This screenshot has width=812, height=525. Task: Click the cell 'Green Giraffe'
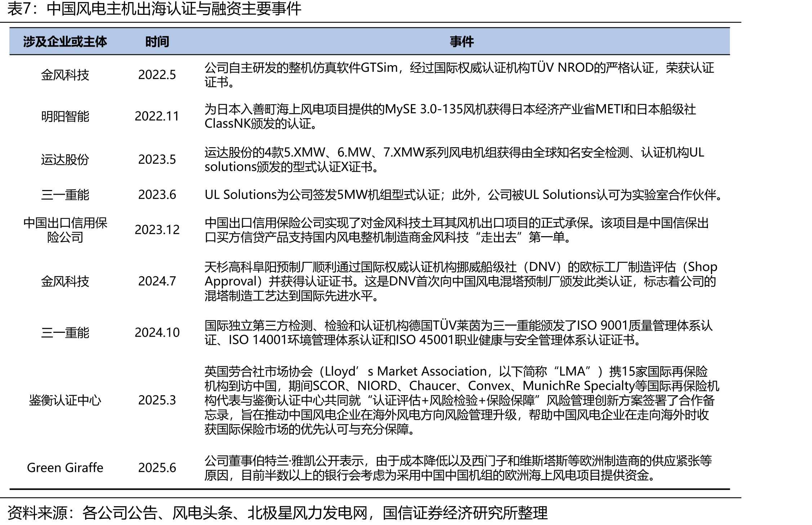[x=65, y=468]
